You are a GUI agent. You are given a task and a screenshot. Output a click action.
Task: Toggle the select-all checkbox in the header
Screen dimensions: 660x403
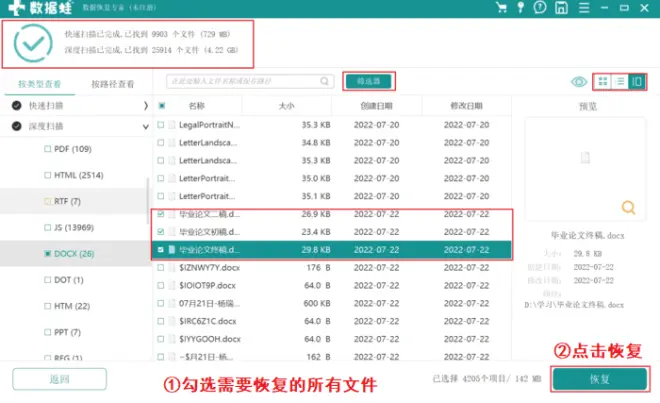pos(162,106)
